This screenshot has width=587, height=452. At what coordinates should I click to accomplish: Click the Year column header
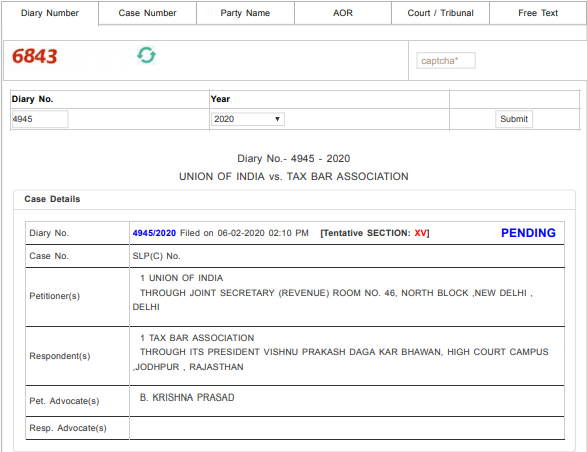[220, 99]
